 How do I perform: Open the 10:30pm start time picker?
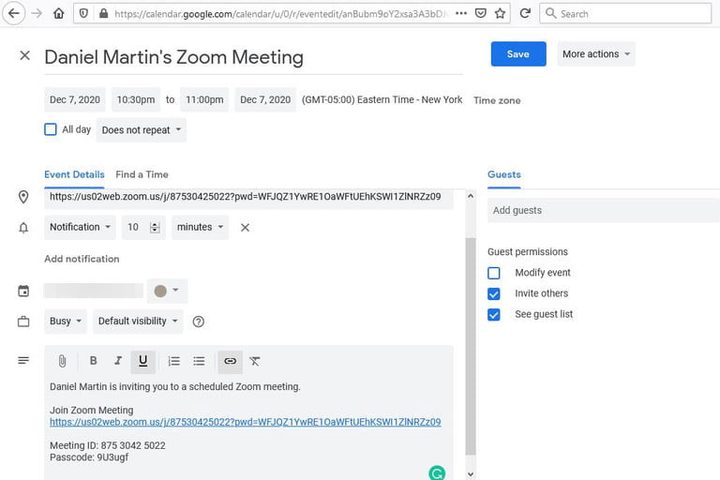click(136, 100)
